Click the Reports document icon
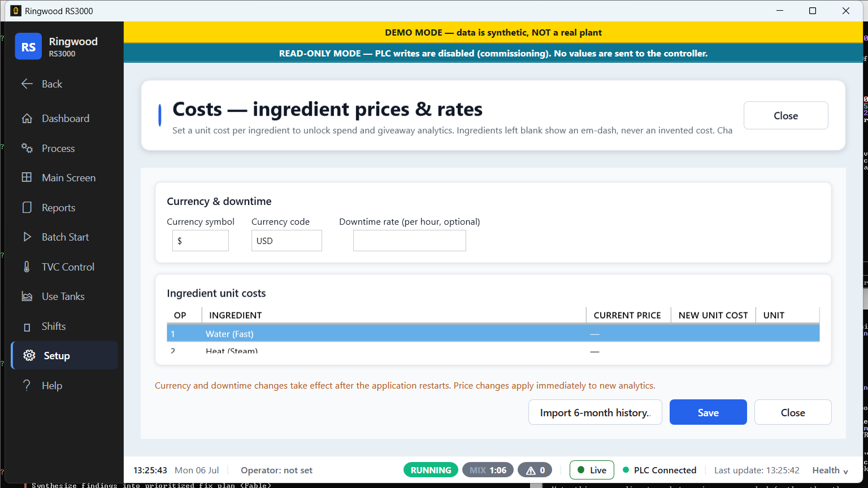 pyautogui.click(x=27, y=207)
